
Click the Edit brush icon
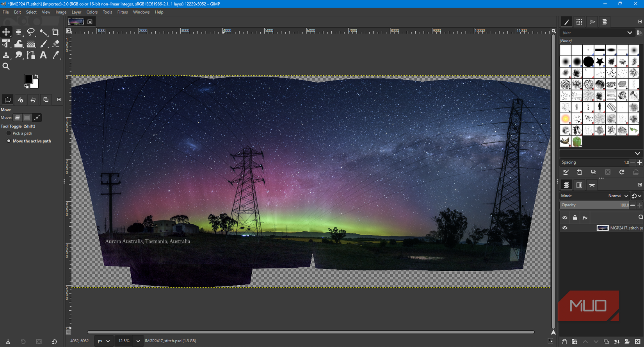[x=566, y=172]
